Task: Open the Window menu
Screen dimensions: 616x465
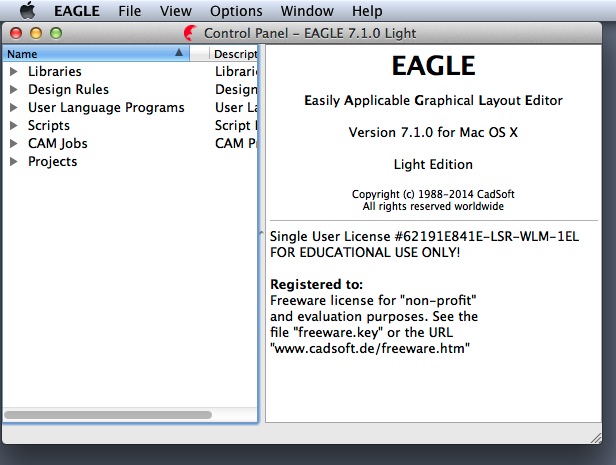Action: 307,11
